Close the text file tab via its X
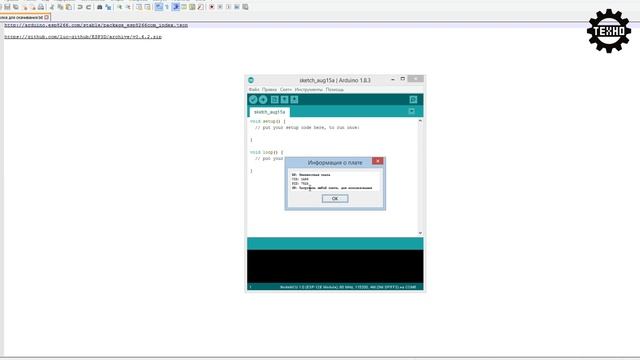The height and width of the screenshot is (360, 640). (47, 18)
